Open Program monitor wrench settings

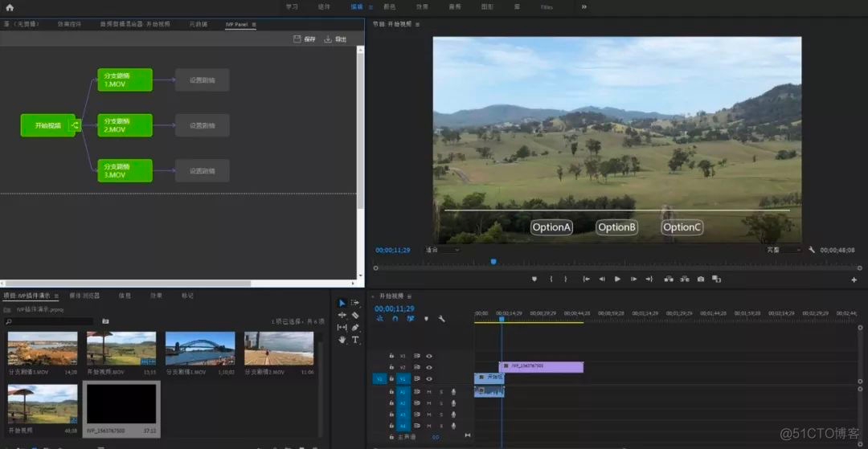point(812,250)
